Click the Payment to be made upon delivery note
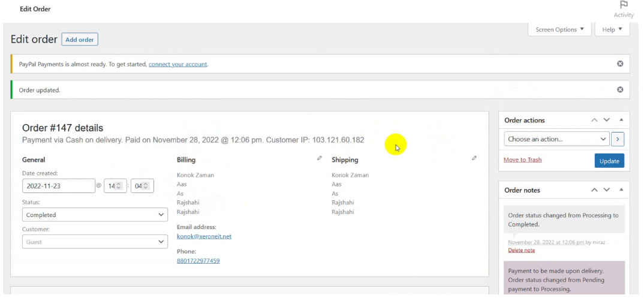Screen dimensions: 644x301 [x=564, y=278]
